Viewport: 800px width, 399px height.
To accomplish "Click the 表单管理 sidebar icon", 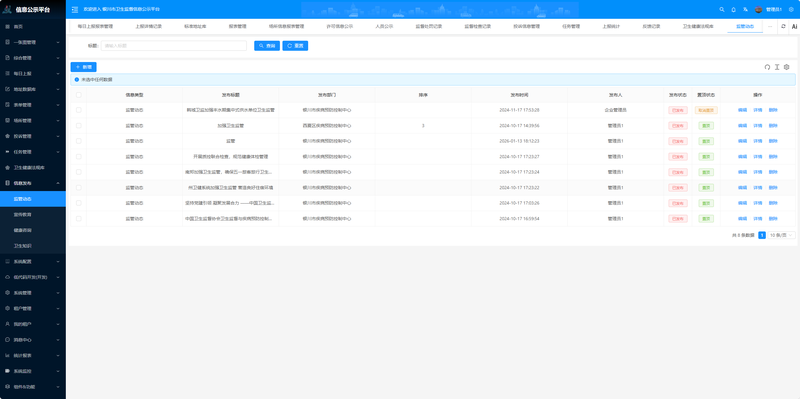I will point(7,105).
